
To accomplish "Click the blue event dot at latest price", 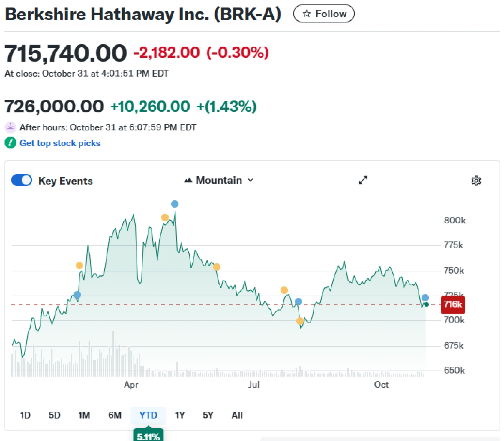I will (425, 298).
